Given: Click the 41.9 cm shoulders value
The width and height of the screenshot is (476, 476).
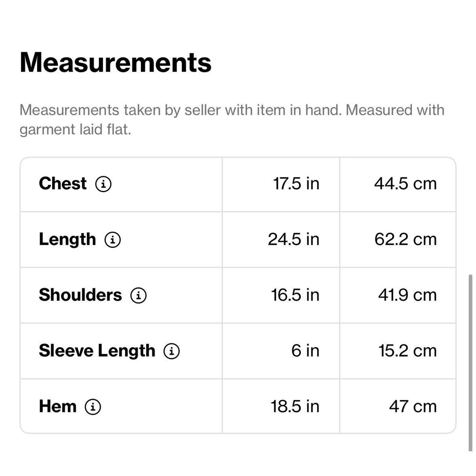Looking at the screenshot, I should [407, 295].
